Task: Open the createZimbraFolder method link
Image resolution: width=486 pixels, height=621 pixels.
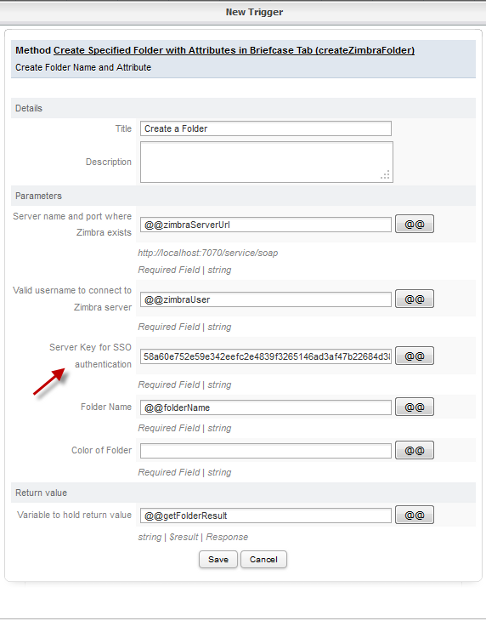Action: pyautogui.click(x=234, y=50)
